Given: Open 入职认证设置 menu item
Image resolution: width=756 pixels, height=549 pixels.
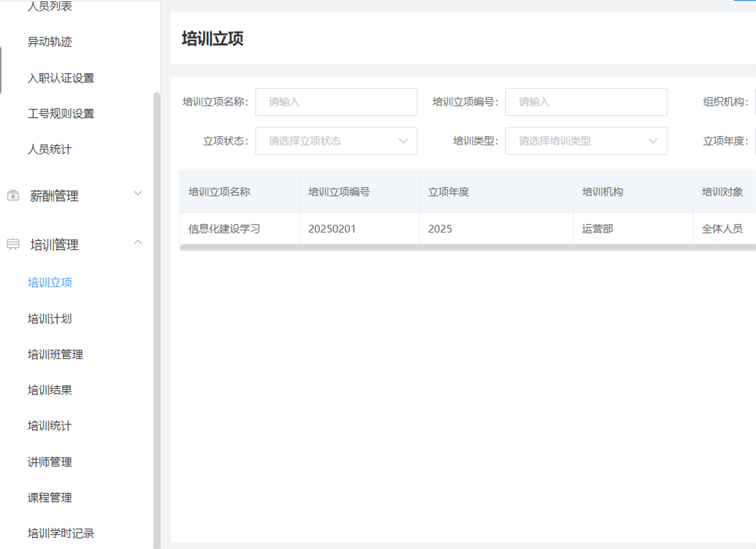Looking at the screenshot, I should pos(61,78).
